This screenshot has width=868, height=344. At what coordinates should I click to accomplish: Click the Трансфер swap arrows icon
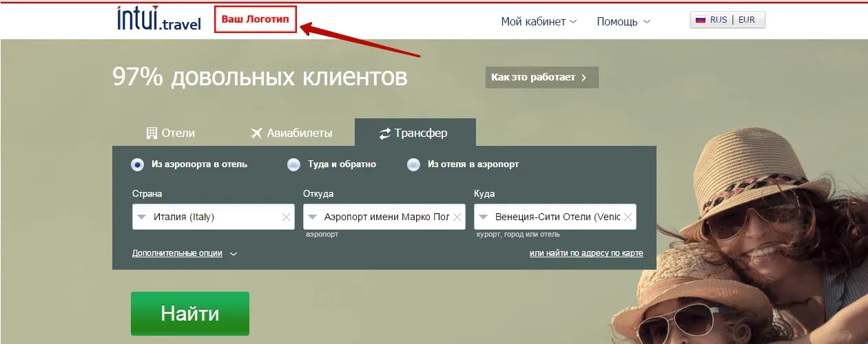(385, 133)
